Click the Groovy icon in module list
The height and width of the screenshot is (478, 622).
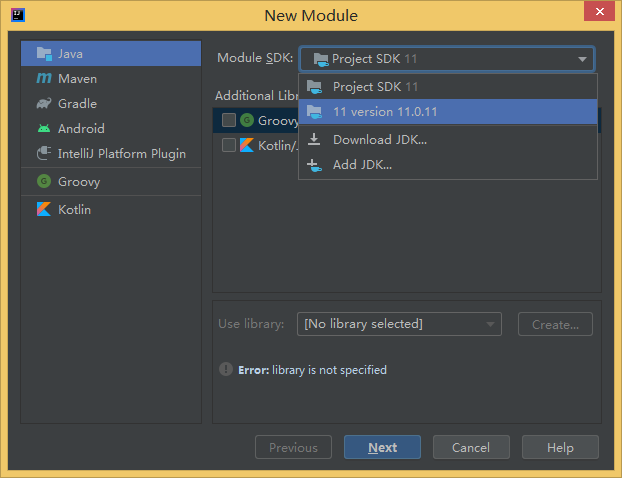point(44,181)
